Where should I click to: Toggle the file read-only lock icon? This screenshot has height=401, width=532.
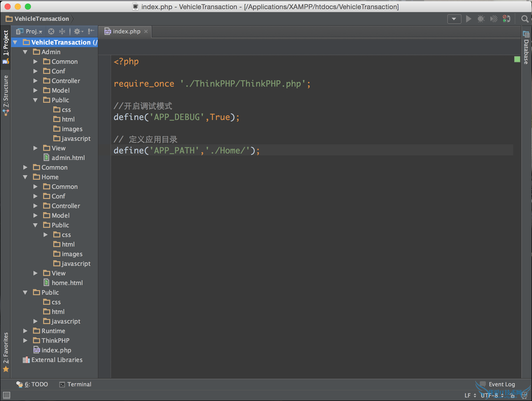512,396
